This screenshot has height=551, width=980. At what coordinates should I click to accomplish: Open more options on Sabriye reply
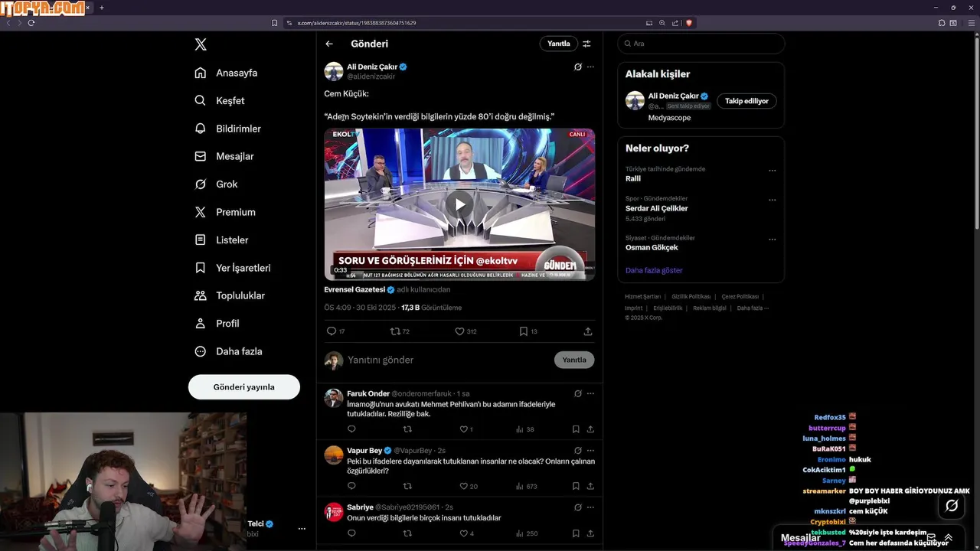[590, 507]
